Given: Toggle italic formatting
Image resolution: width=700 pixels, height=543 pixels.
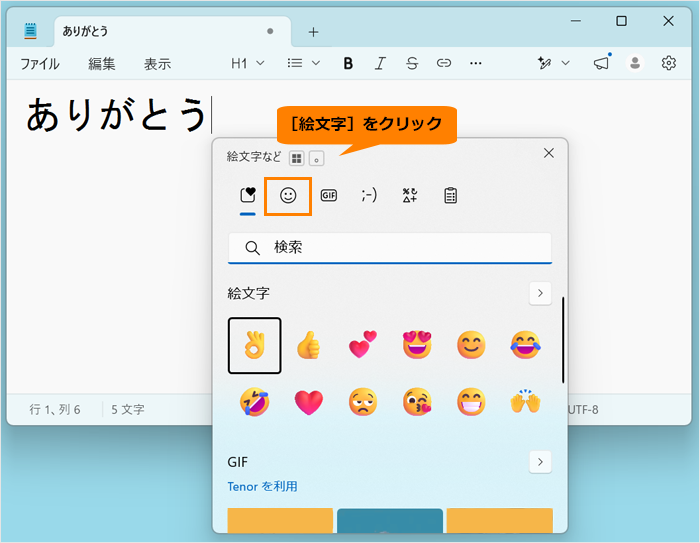Looking at the screenshot, I should (x=380, y=63).
